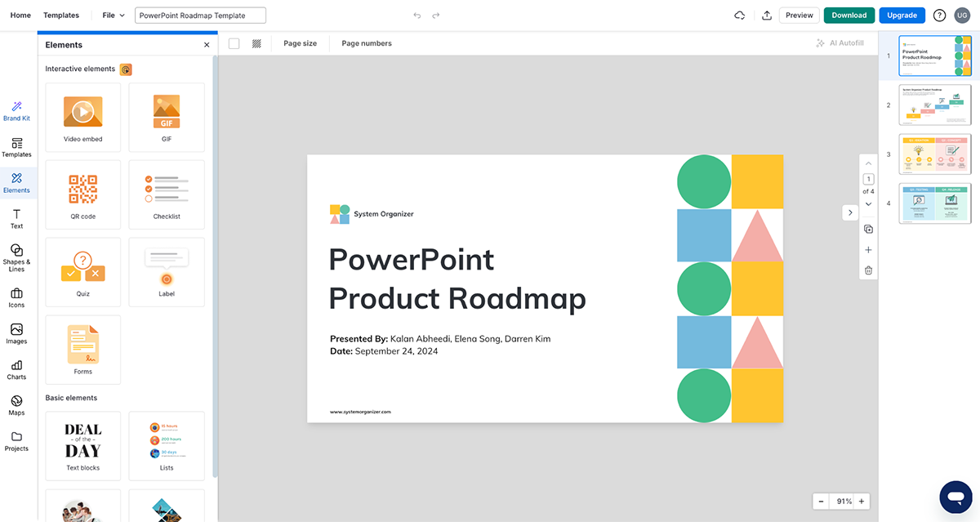Open the Projects panel

pos(16,441)
